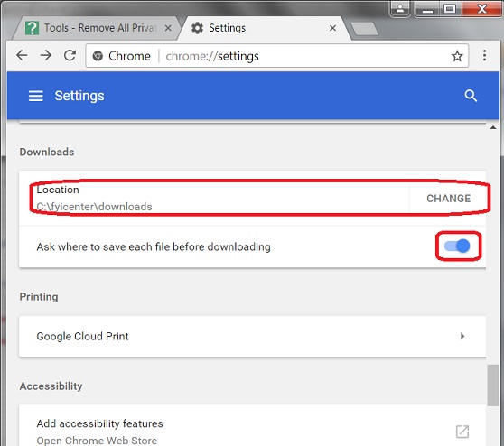Open the Settings hamburger menu

[36, 96]
